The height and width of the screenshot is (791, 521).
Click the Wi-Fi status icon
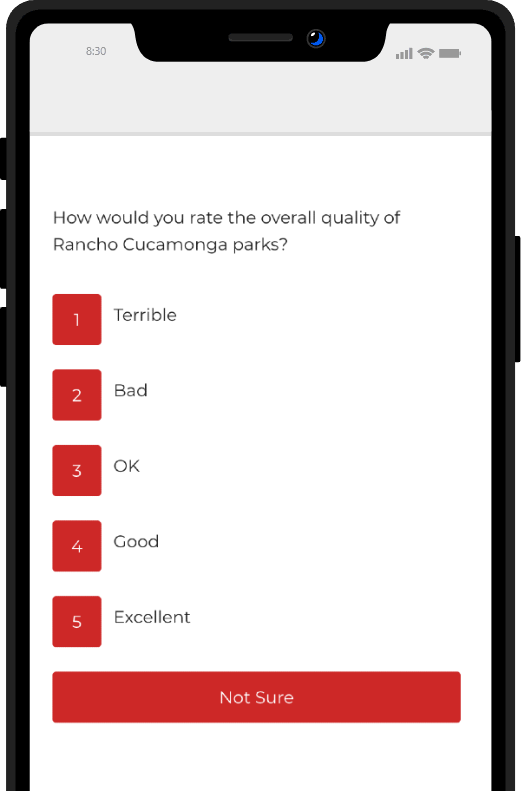(426, 53)
